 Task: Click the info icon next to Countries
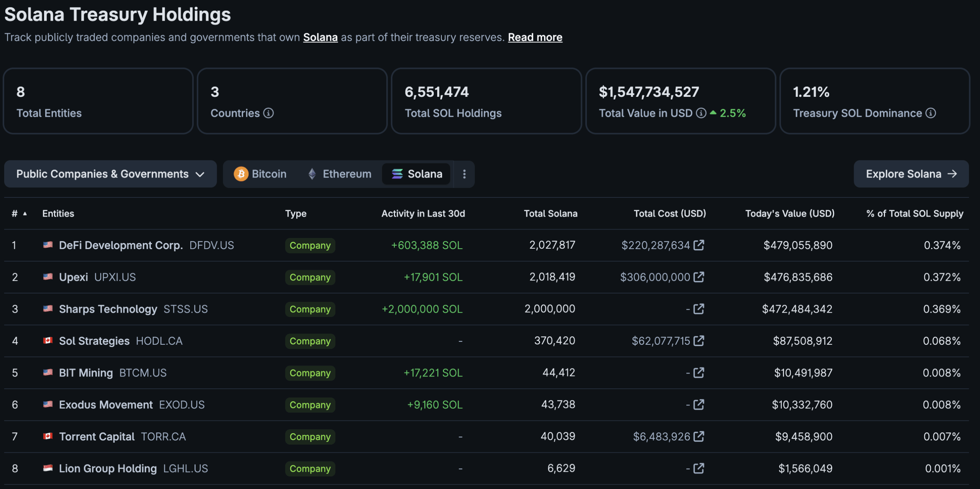point(269,113)
